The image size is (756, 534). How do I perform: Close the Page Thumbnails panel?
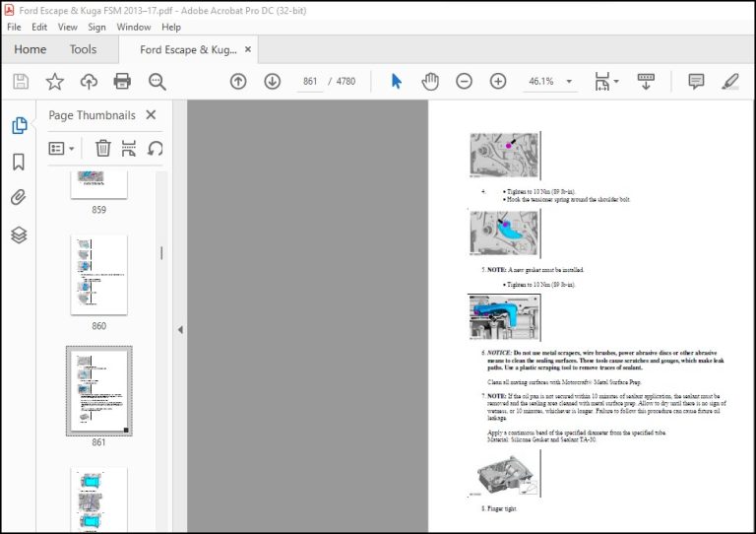[151, 115]
